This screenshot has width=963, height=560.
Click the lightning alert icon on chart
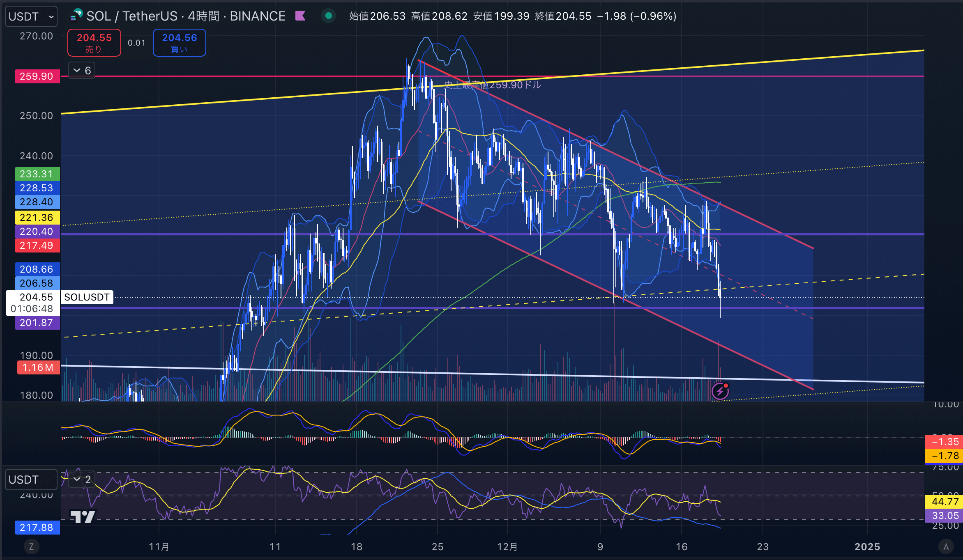[720, 391]
